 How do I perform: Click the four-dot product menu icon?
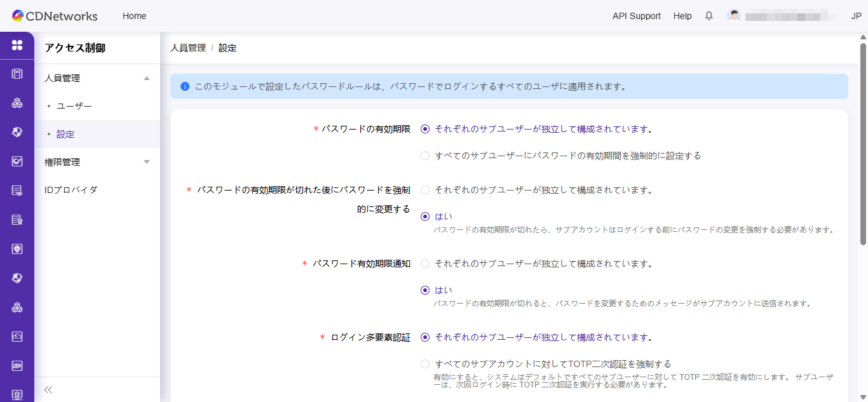tap(17, 45)
